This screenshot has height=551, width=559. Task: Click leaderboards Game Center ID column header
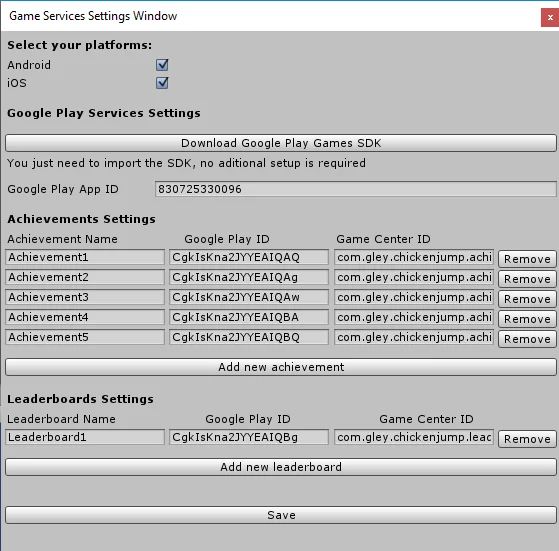click(426, 419)
